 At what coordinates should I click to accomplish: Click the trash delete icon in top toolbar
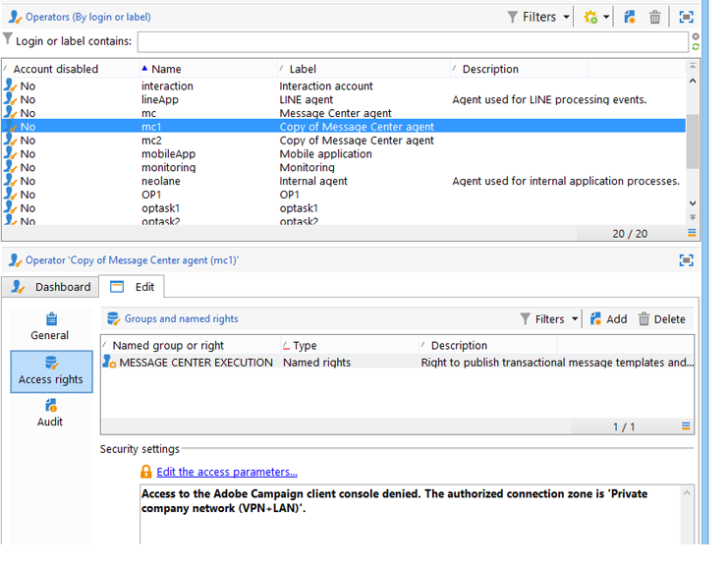coord(654,17)
